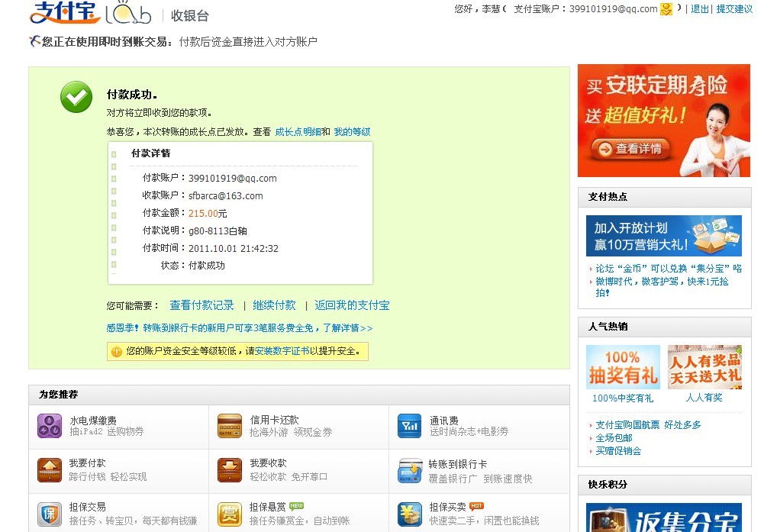Click the 人气热销 section header

pyautogui.click(x=608, y=327)
